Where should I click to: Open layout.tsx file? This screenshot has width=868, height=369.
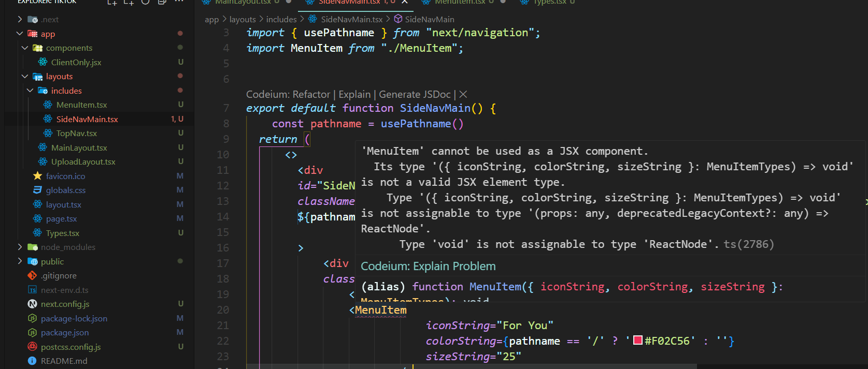coord(64,204)
